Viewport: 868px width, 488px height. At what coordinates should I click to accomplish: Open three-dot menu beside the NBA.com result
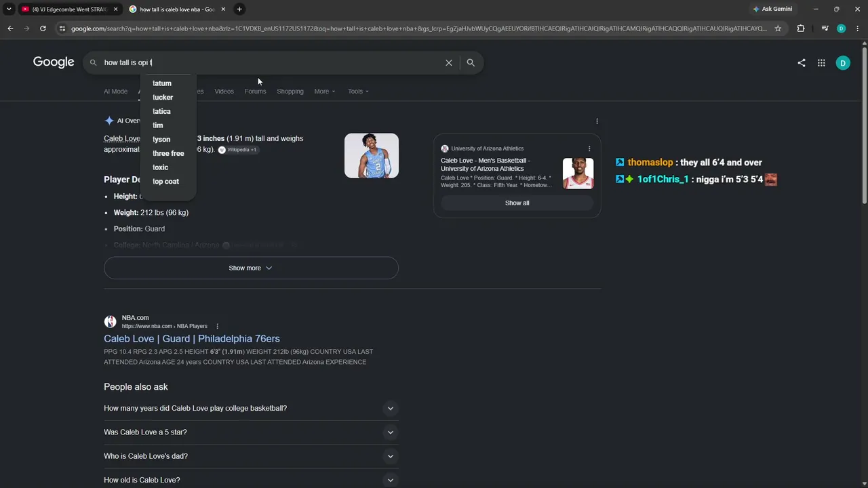[x=217, y=326]
